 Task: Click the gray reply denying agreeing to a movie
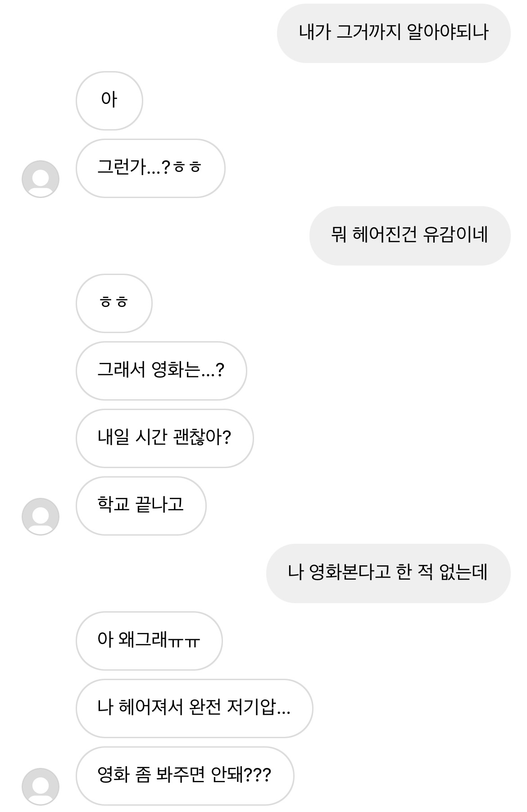click(x=388, y=573)
